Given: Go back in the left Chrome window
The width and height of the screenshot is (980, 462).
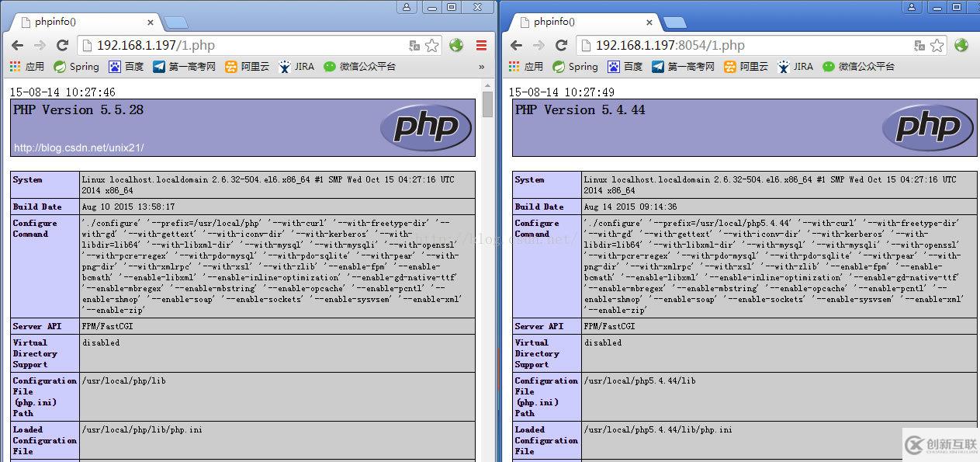Looking at the screenshot, I should pos(16,46).
